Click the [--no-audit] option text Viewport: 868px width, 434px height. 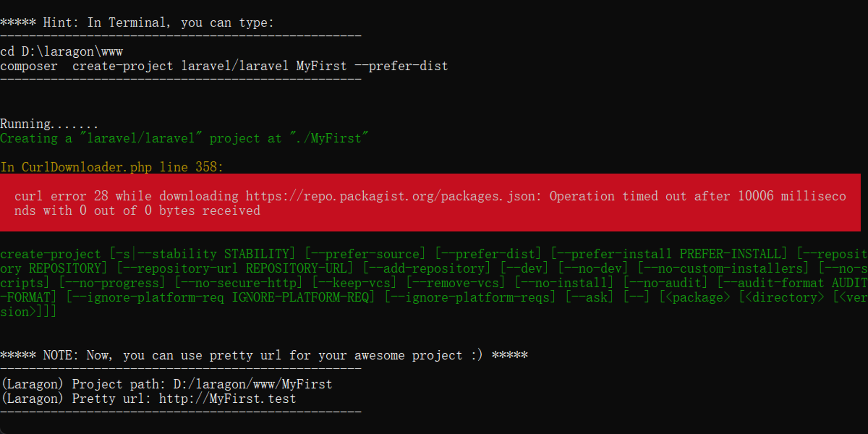click(x=665, y=283)
